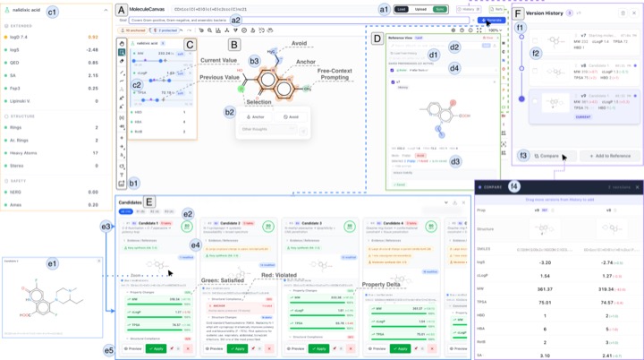This screenshot has height=360, width=644.
Task: Click the Load SMILES button
Action: [402, 9]
